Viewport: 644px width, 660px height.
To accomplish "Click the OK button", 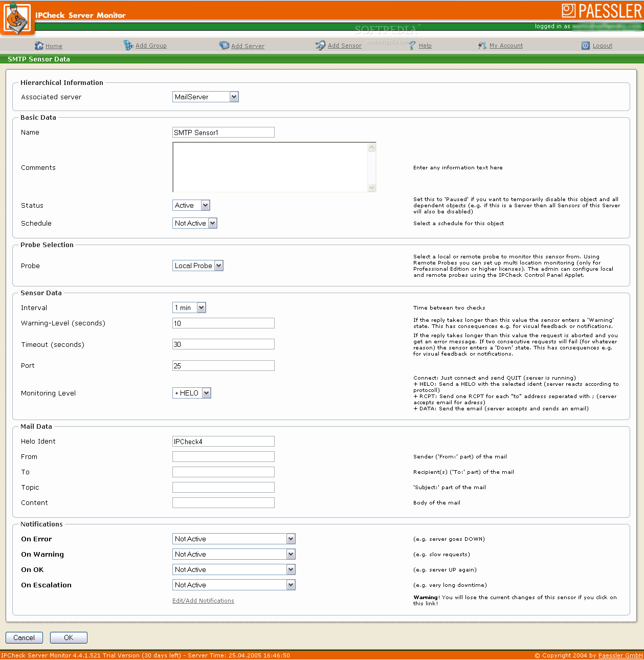I will 69,637.
